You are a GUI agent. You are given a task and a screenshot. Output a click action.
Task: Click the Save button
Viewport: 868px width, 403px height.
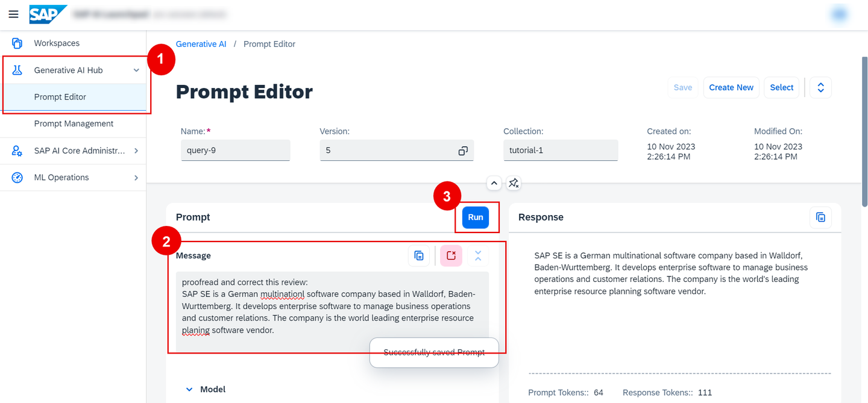coord(682,87)
